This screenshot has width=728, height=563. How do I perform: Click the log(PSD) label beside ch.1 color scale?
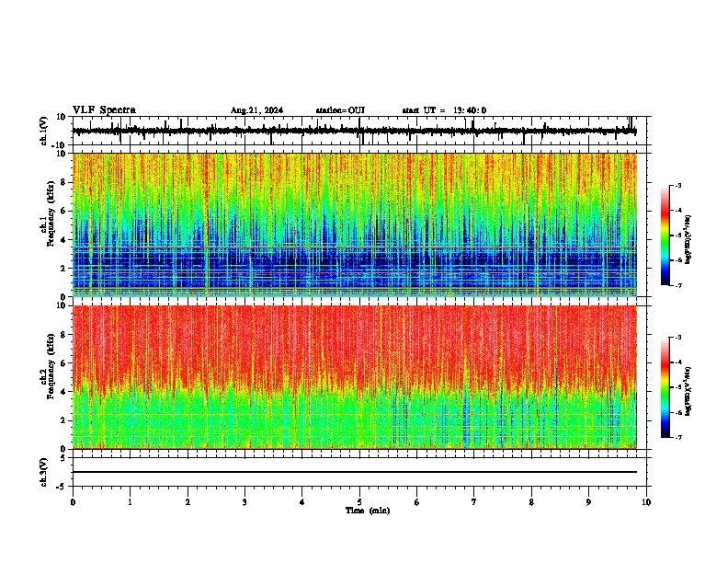(x=688, y=240)
